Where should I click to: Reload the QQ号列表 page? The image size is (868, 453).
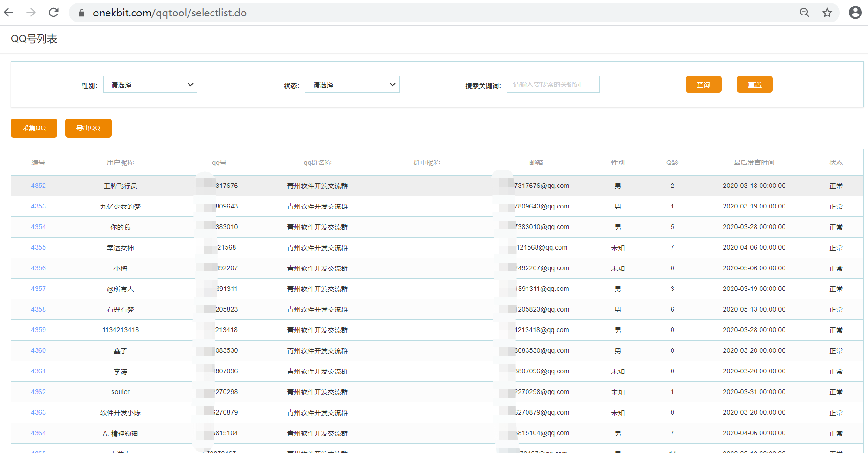click(53, 13)
